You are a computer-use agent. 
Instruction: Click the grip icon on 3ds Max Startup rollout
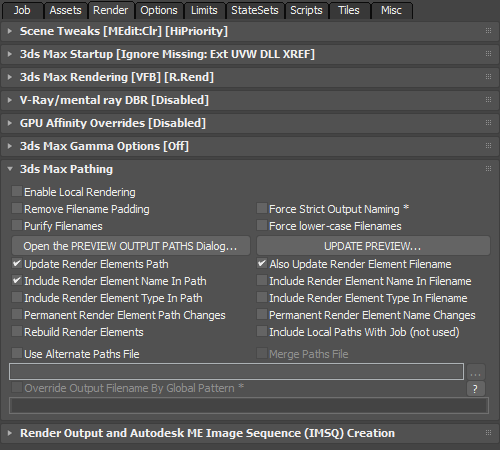[488, 54]
